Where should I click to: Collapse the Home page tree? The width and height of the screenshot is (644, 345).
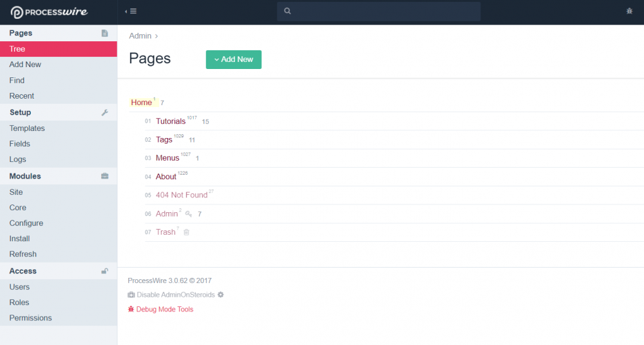pos(141,103)
